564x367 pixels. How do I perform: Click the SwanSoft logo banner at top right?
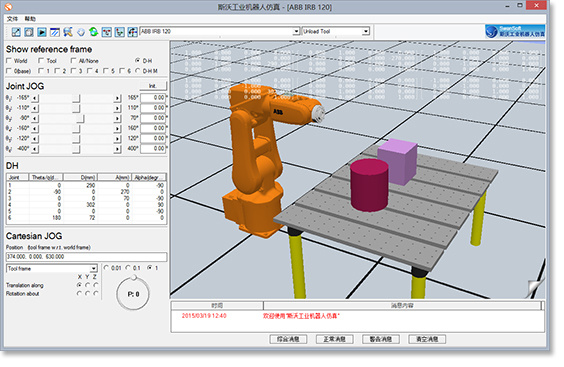click(x=515, y=32)
